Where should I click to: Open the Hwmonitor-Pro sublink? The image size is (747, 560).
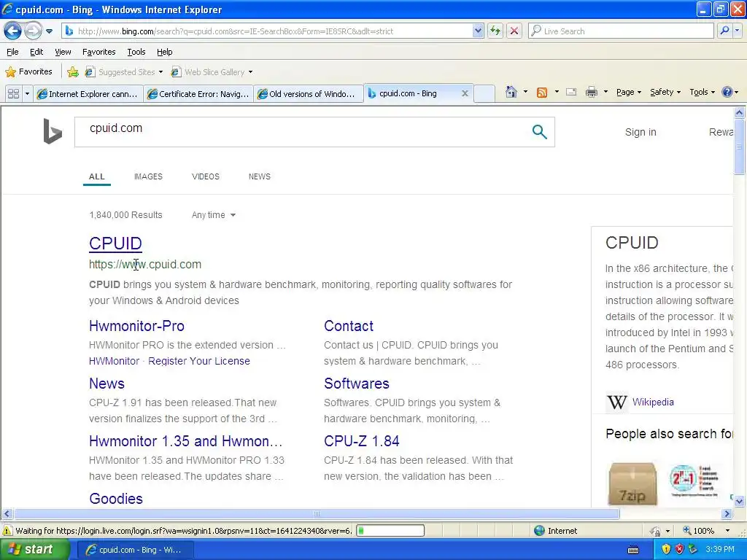[x=136, y=326]
